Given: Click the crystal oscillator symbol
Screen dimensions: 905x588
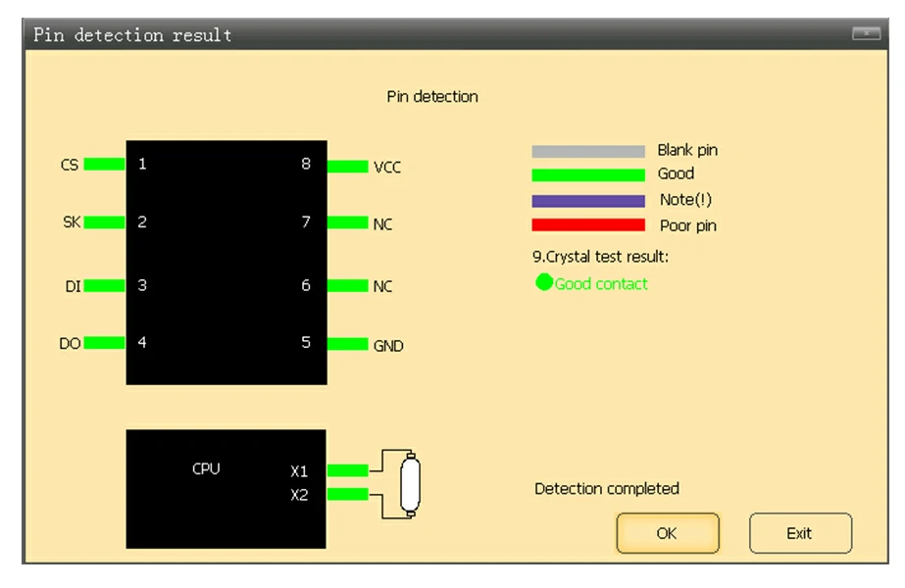Looking at the screenshot, I should pyautogui.click(x=409, y=483).
